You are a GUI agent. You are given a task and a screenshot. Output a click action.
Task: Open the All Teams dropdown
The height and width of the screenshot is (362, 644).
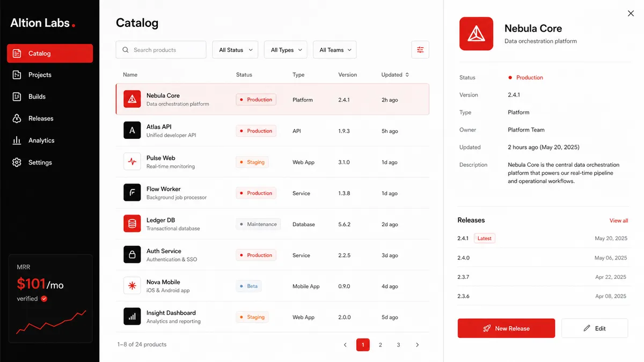point(335,50)
